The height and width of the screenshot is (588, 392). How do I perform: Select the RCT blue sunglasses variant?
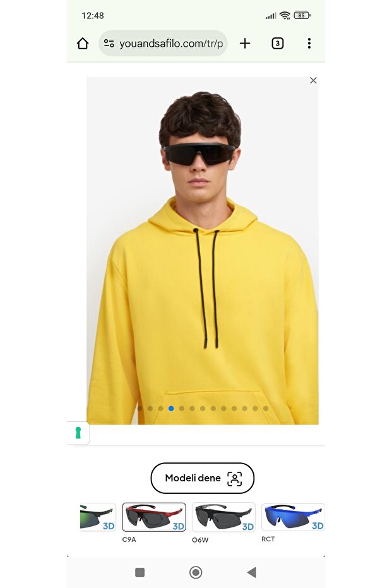293,517
